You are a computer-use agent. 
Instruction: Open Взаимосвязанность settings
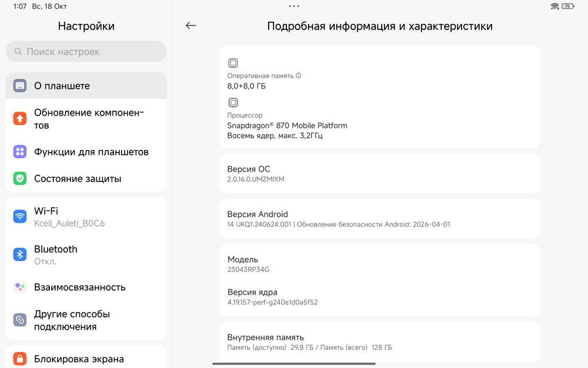pos(86,287)
